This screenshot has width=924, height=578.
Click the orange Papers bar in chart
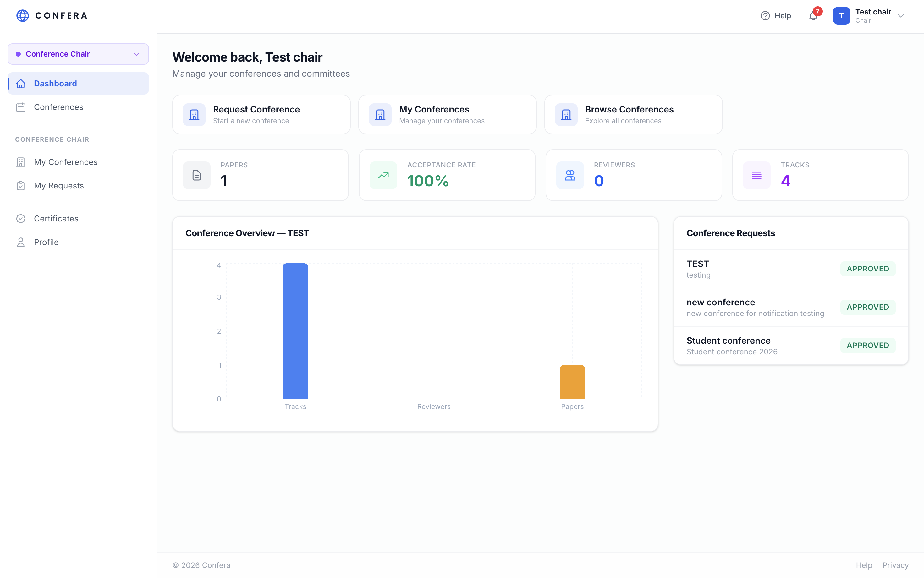572,382
